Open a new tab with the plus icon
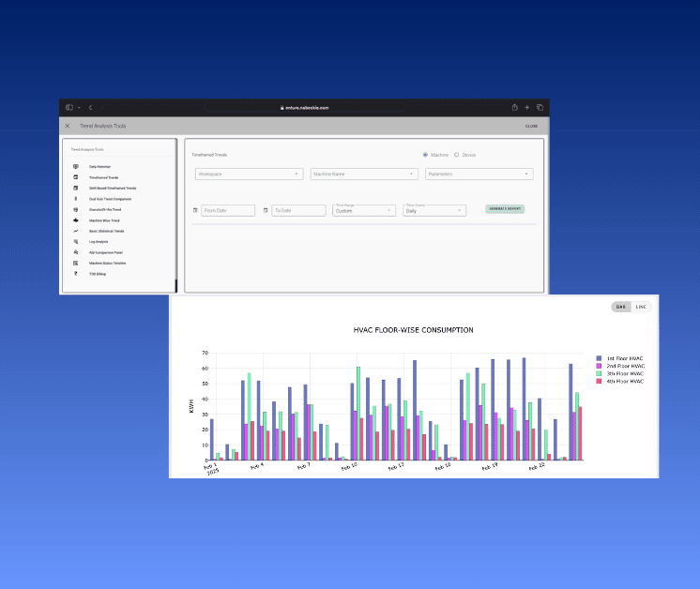 coord(526,107)
